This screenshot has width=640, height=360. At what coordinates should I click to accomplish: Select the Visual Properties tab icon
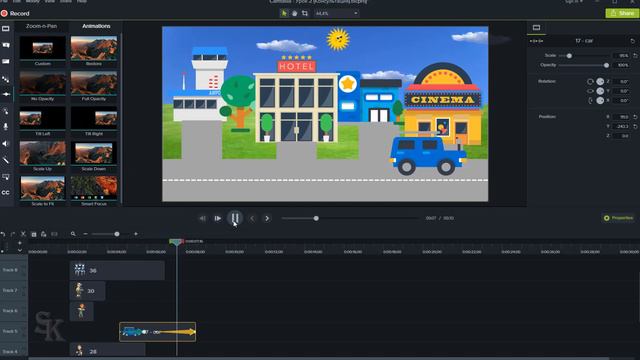[536, 28]
